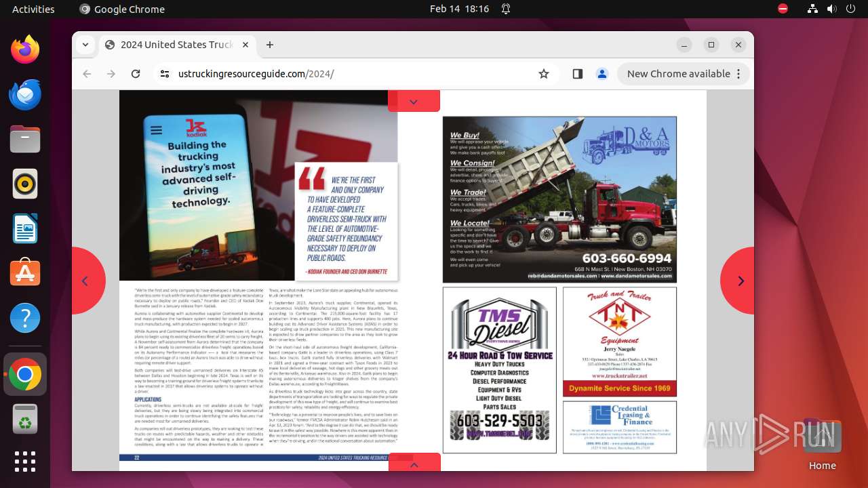Launch Thunderbird mail from dock
Viewport: 868px width, 488px height.
point(25,94)
